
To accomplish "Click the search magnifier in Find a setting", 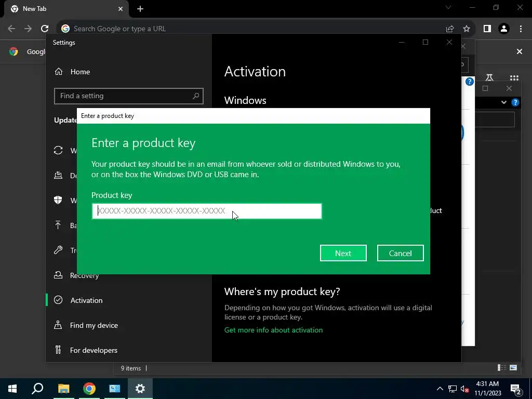I will [x=196, y=96].
